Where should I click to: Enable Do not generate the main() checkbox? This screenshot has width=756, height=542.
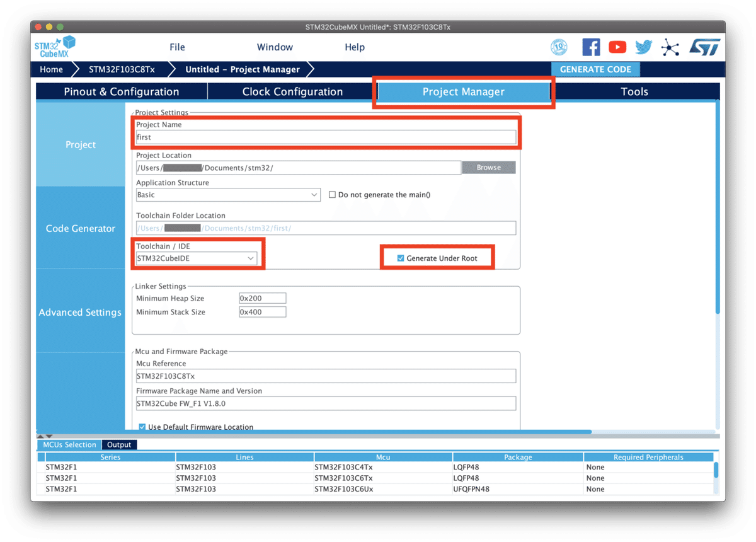coord(332,195)
